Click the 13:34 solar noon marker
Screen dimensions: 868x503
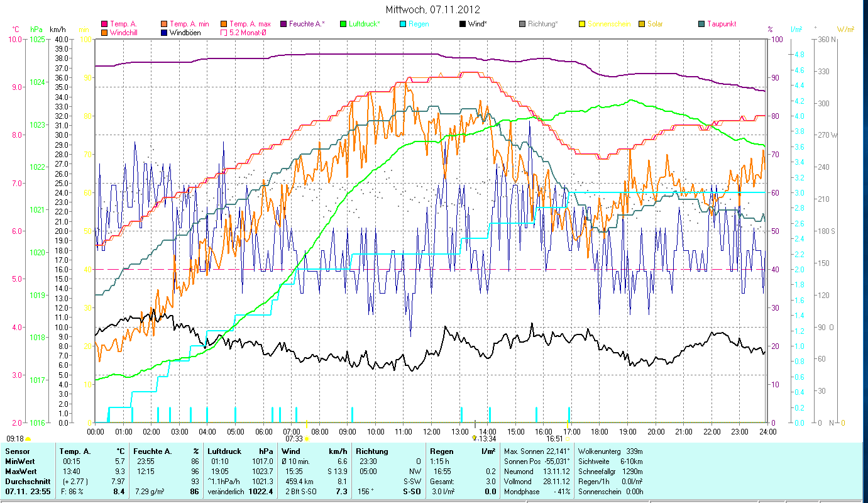(487, 439)
